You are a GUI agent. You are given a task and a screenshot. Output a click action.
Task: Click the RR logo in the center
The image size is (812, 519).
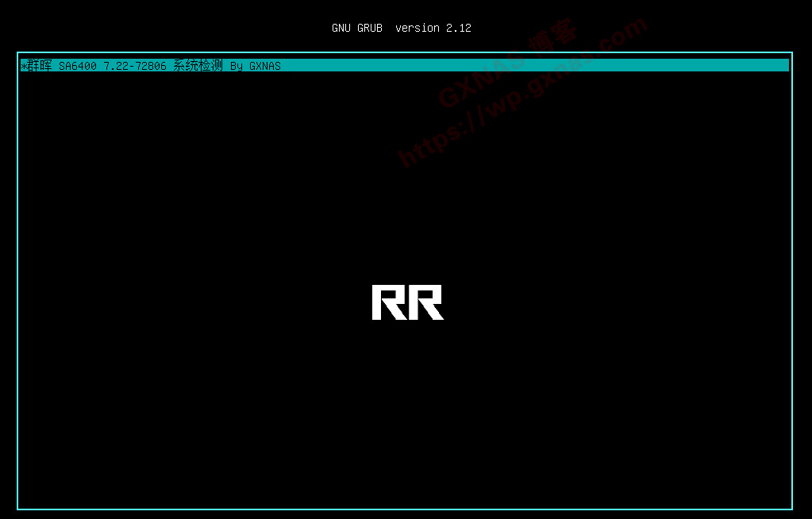[407, 302]
